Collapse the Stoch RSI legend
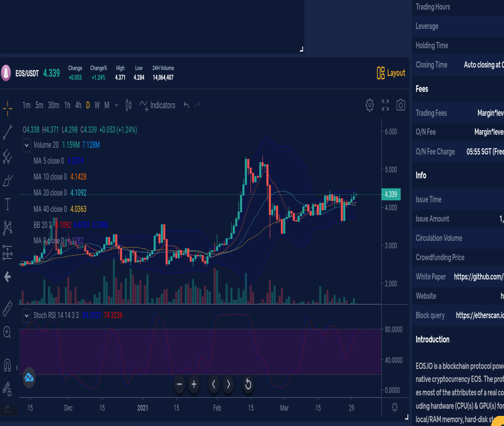This screenshot has height=426, width=504. coord(26,316)
